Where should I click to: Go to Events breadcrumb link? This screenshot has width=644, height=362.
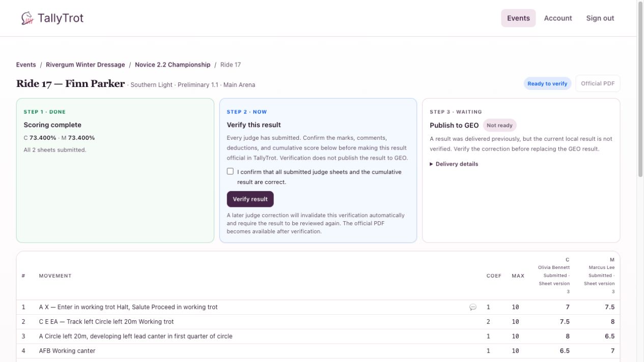point(26,65)
